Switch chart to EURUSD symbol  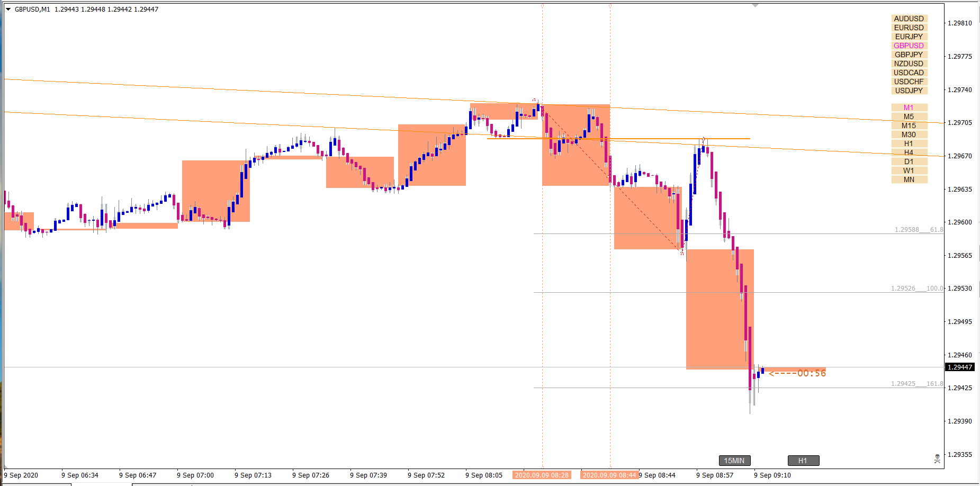909,28
